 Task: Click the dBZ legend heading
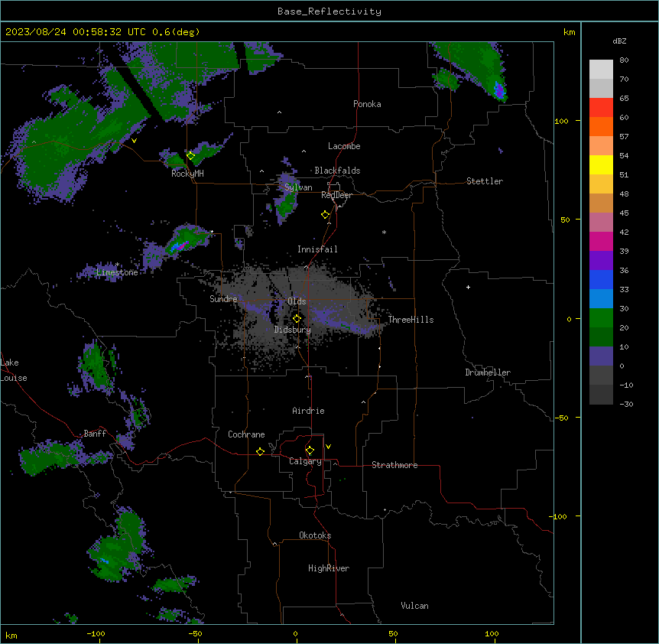pyautogui.click(x=619, y=41)
